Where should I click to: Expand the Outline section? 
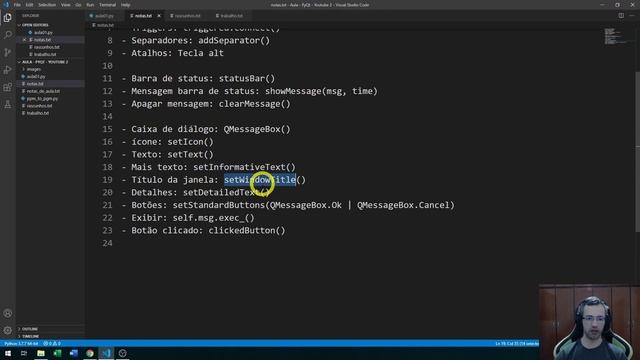point(29,329)
